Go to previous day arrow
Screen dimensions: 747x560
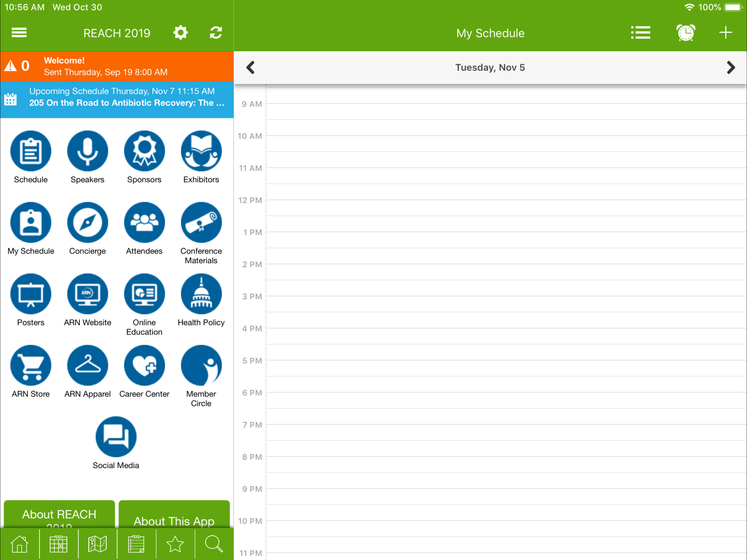coord(250,68)
